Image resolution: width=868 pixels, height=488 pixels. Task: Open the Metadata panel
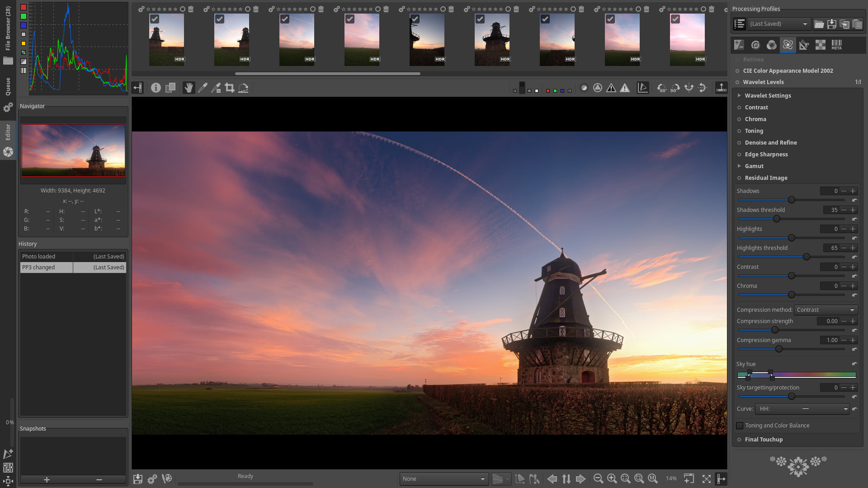[836, 45]
